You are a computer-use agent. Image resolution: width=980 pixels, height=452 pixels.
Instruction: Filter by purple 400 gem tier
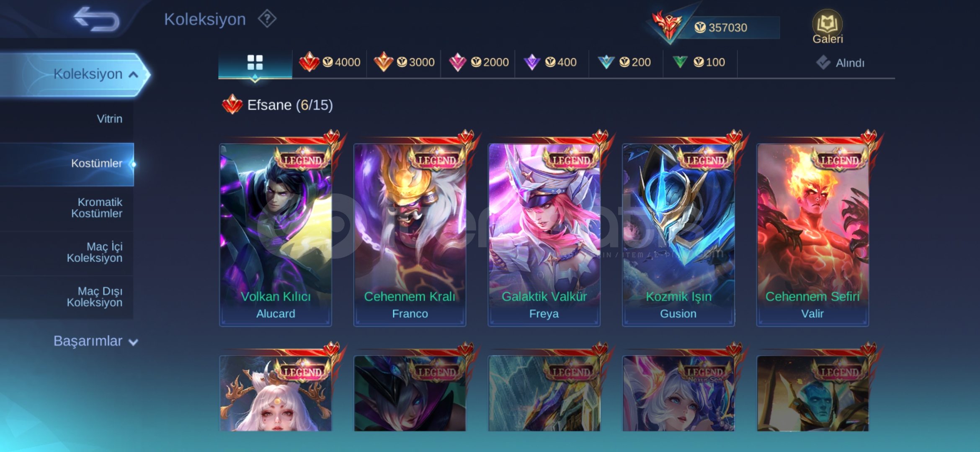point(550,62)
